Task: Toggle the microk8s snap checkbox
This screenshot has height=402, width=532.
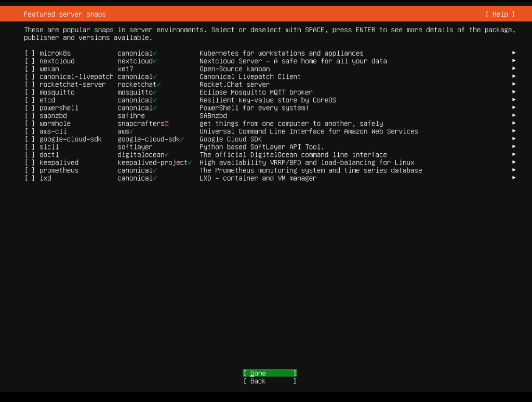Action: pos(30,53)
